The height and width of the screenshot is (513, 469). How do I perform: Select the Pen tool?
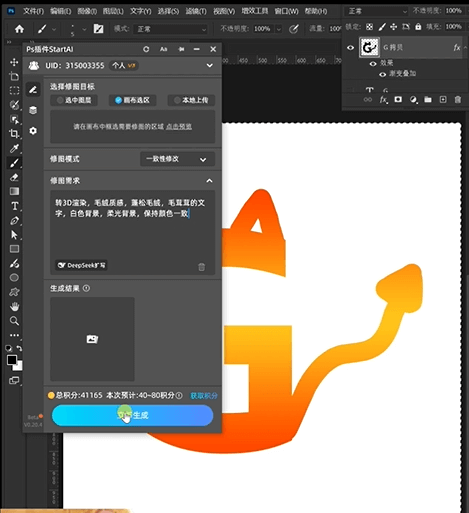(14, 220)
